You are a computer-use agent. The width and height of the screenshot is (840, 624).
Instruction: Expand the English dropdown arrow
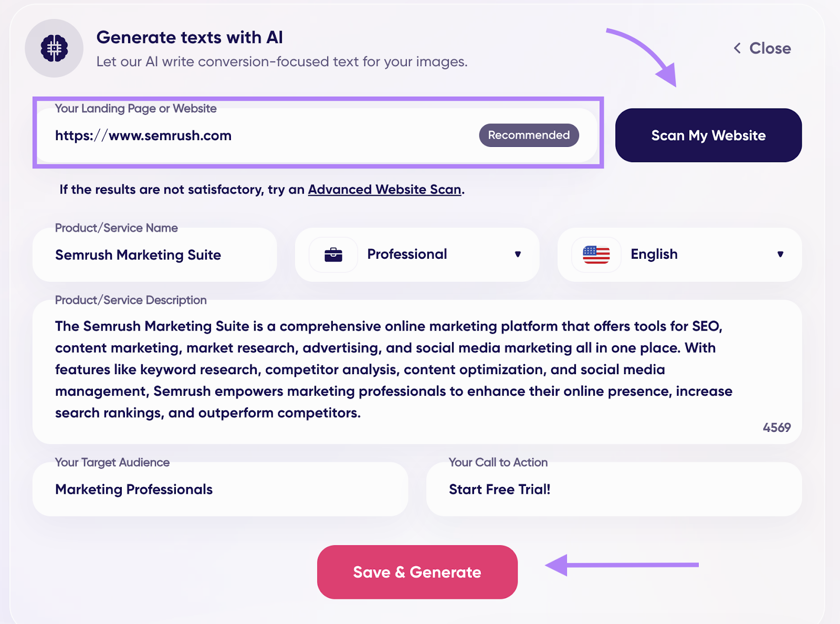click(780, 255)
